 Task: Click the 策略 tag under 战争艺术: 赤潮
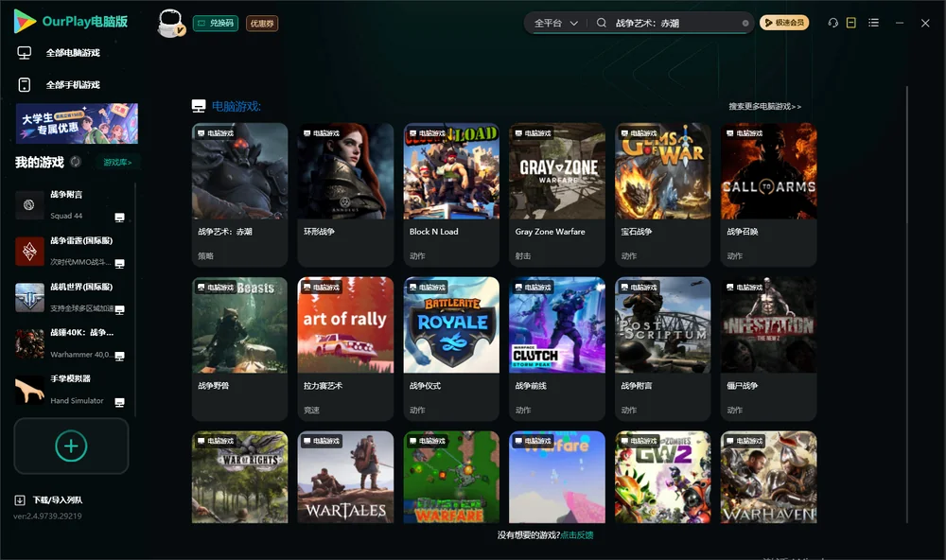tap(205, 255)
